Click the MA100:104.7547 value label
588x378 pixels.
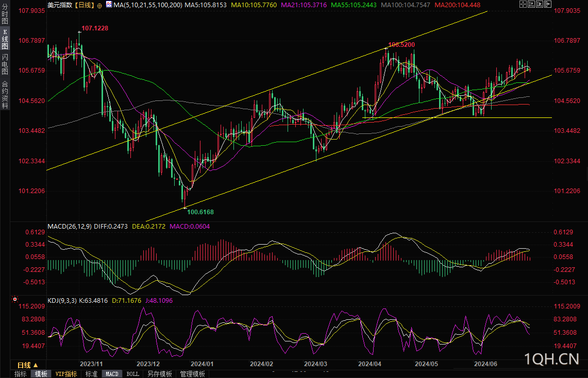point(406,5)
